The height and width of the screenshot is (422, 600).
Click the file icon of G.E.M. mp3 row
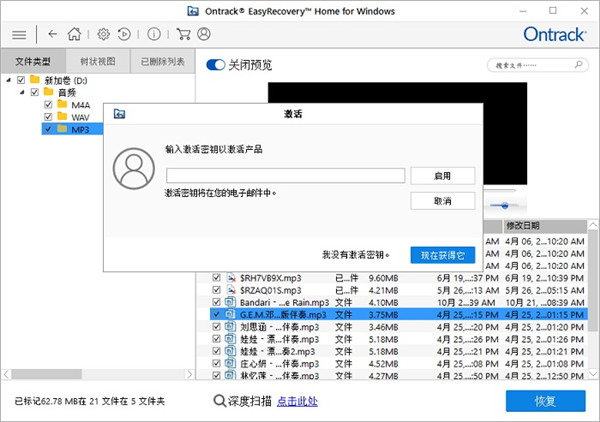230,314
